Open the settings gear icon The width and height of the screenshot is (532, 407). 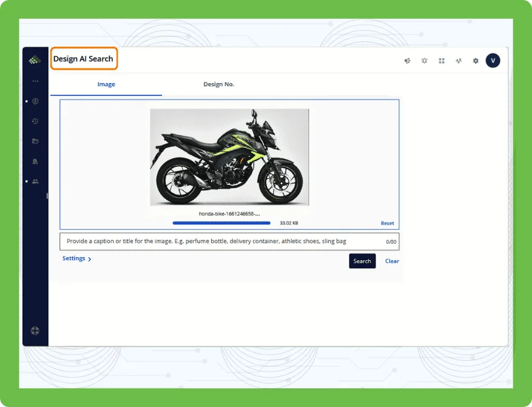(x=476, y=61)
